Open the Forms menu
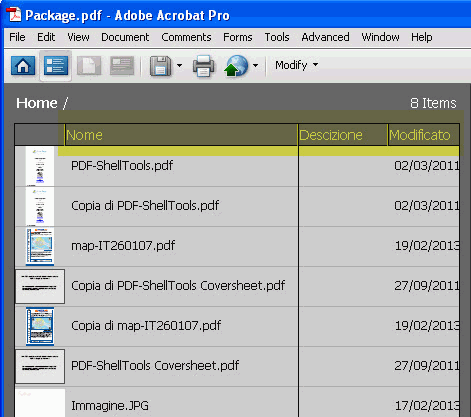This screenshot has height=417, width=471. click(x=238, y=37)
